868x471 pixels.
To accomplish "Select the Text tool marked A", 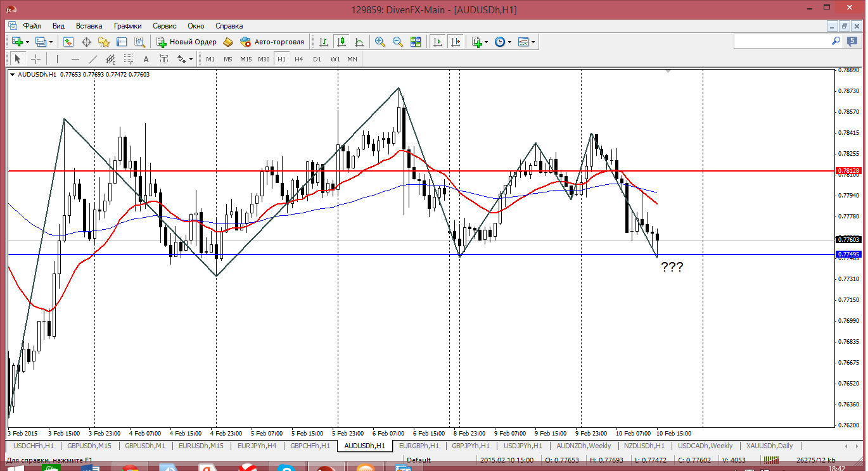I will 146,59.
